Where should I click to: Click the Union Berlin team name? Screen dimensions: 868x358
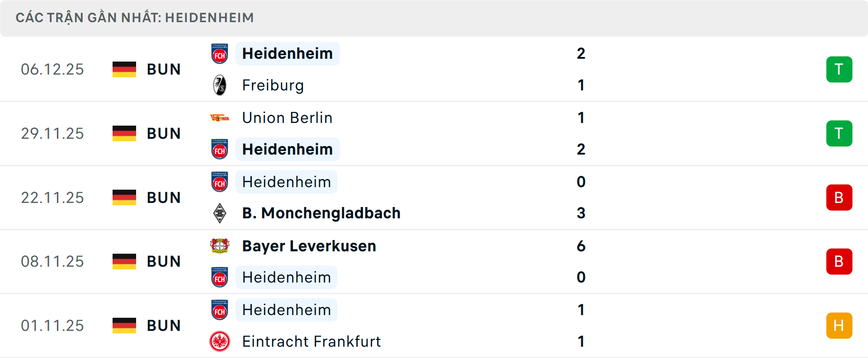287,117
